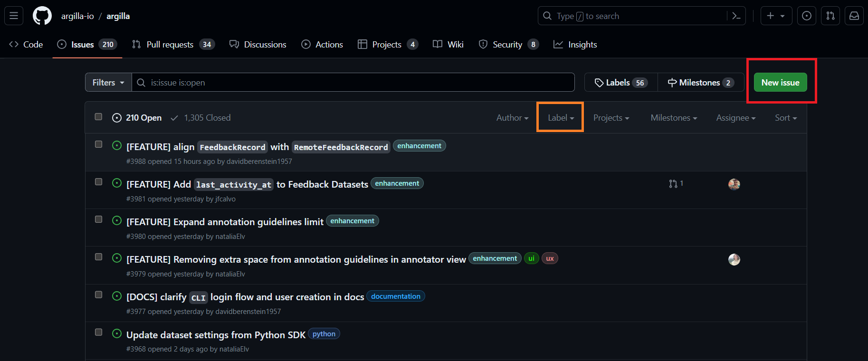Click the ux label tag
This screenshot has width=868, height=361.
pyautogui.click(x=550, y=258)
